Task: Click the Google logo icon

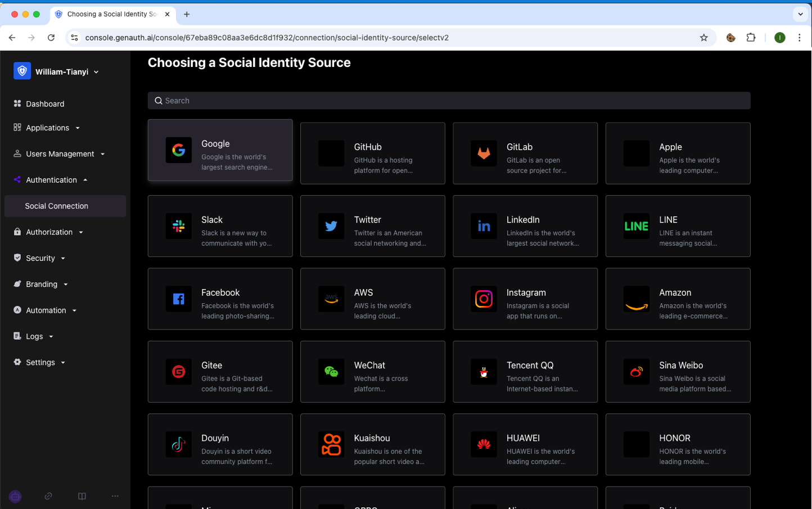Action: pyautogui.click(x=179, y=150)
